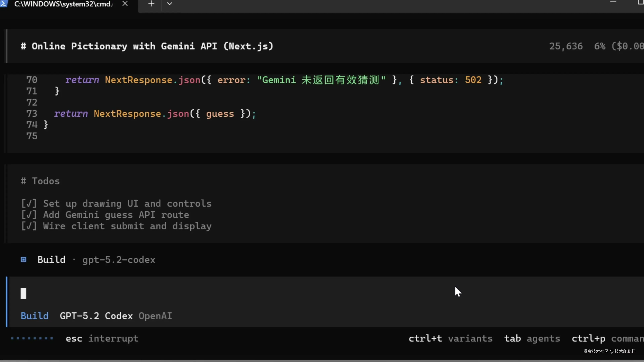This screenshot has height=362, width=644.
Task: Click the '# Todos' section heading
Action: pyautogui.click(x=40, y=181)
